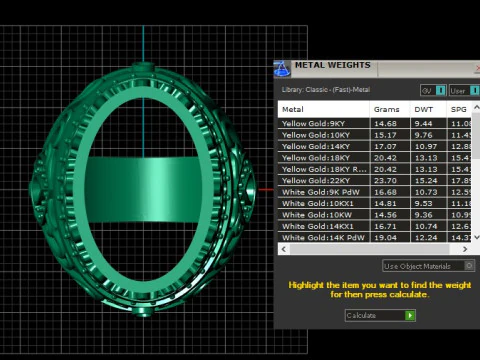
Task: Sort by the Metal column header
Action: click(x=323, y=109)
